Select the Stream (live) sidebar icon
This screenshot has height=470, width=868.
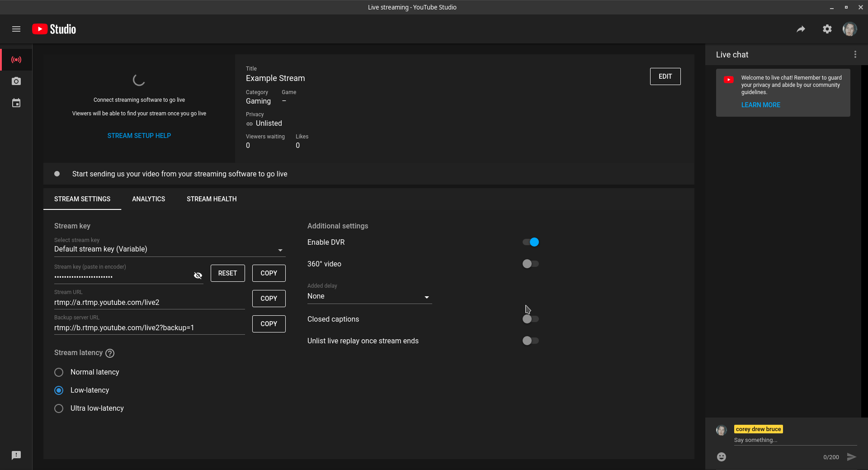[16, 60]
